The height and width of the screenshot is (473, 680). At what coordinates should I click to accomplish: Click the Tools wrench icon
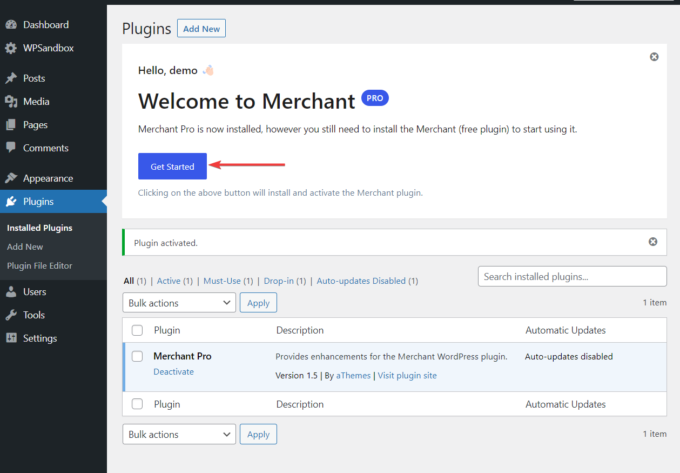point(11,315)
